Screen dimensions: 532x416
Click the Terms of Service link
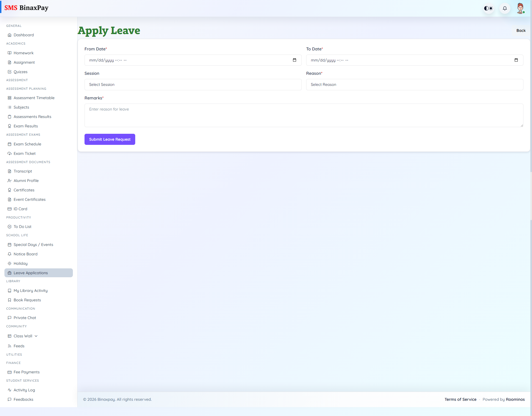460,399
